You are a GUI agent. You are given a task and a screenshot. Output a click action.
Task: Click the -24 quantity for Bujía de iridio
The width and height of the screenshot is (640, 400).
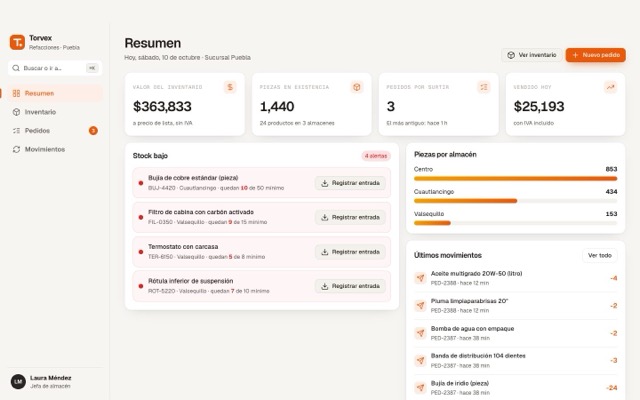pyautogui.click(x=611, y=388)
